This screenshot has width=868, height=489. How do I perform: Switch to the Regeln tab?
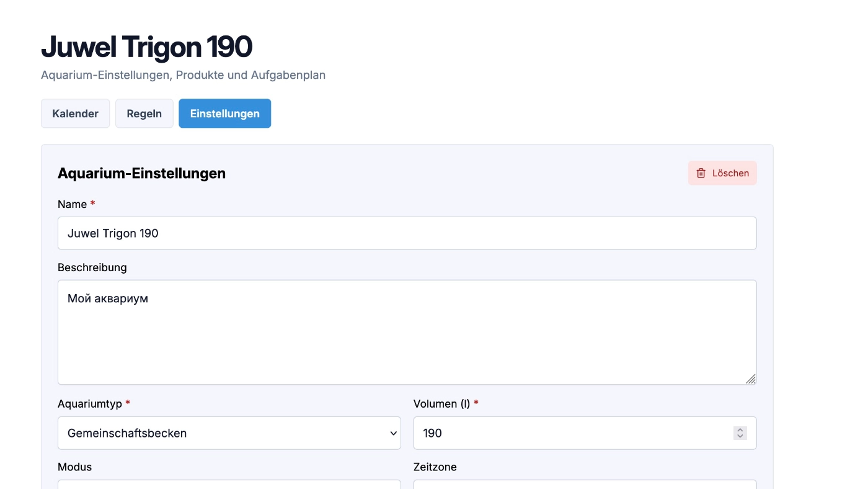[144, 114]
